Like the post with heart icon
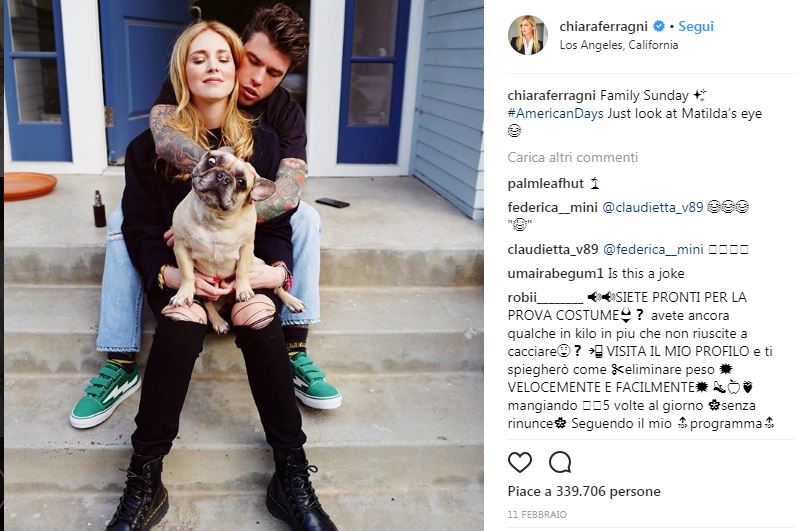 click(520, 462)
